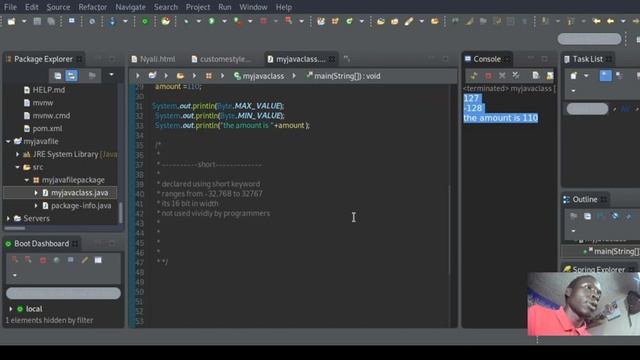Viewport: 640px width, 360px height.
Task: Select the Console view tab
Action: pyautogui.click(x=487, y=59)
